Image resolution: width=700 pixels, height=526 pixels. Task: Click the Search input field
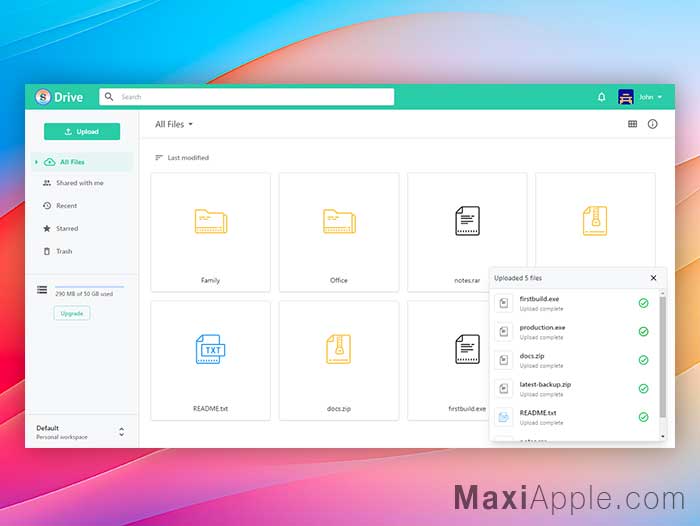[x=247, y=97]
